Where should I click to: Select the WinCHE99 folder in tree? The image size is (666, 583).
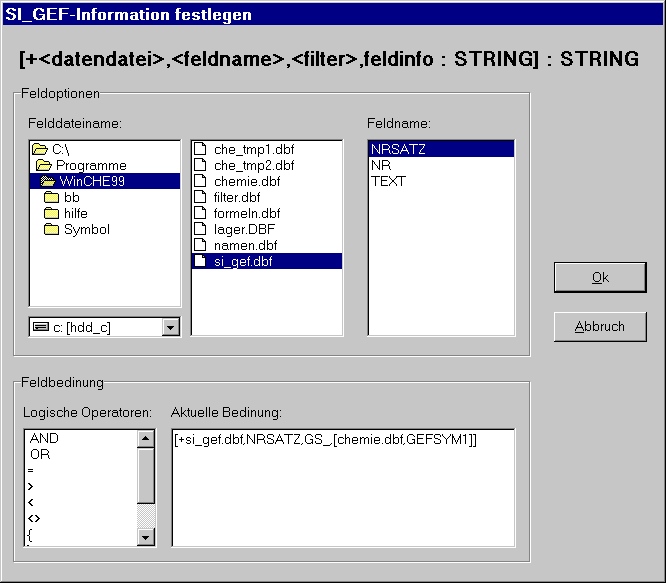tap(93, 182)
